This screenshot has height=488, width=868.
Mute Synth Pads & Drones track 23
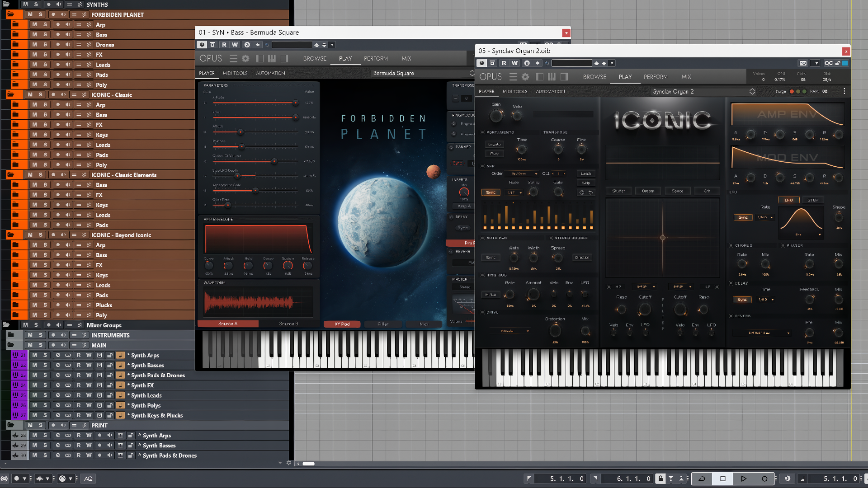(35, 375)
